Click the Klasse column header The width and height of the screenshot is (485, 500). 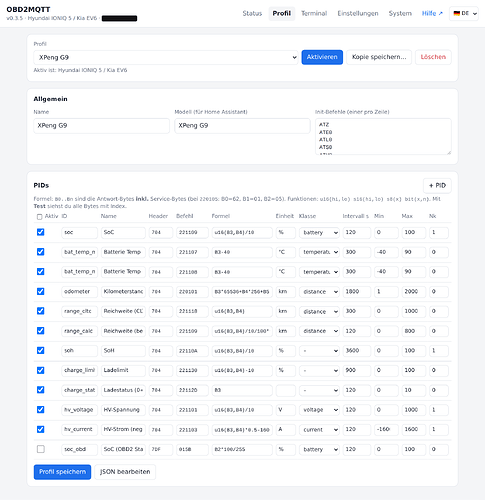307,216
